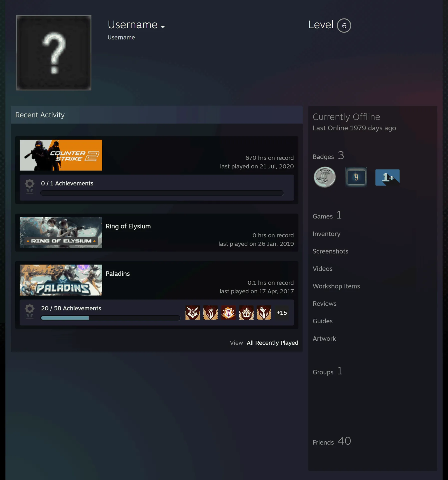Screen dimensions: 448x480
Task: Open the 0 / 1 Achievements row
Action: 157,187
